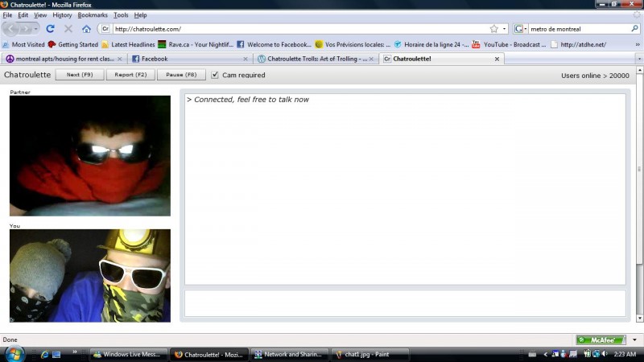Open the list all tabs dropdown
The image size is (644, 362).
pos(639,59)
